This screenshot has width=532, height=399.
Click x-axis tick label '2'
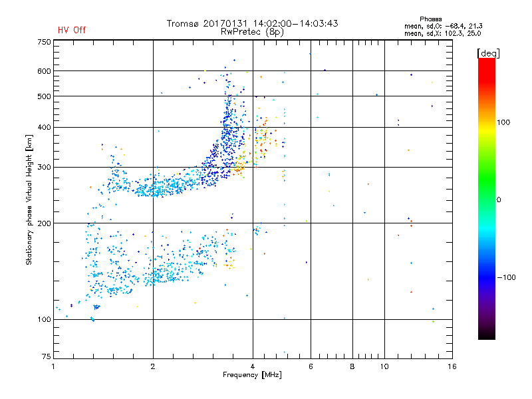coord(153,366)
